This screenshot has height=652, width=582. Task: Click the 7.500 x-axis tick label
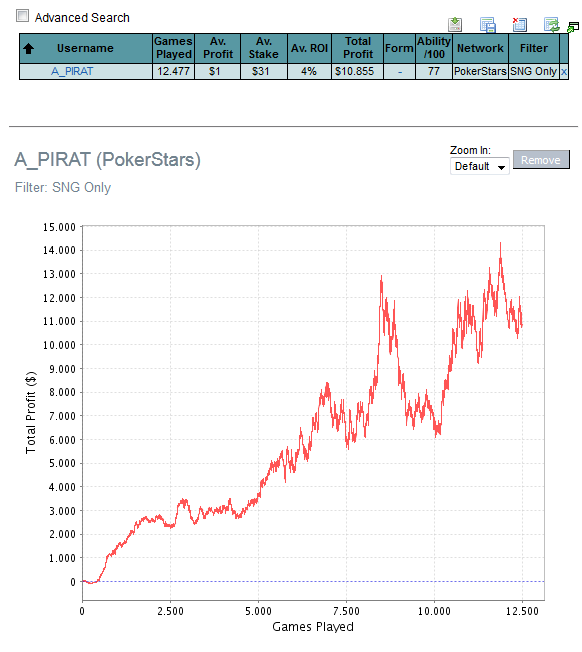346,611
